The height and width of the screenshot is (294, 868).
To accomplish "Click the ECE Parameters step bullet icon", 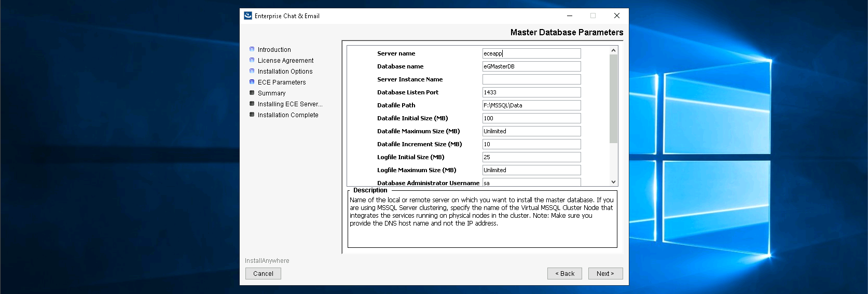I will (x=252, y=82).
